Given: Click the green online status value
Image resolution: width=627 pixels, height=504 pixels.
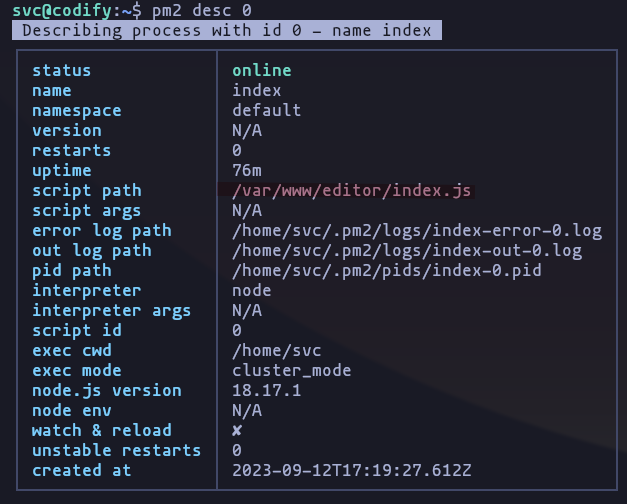Looking at the screenshot, I should click(x=262, y=70).
